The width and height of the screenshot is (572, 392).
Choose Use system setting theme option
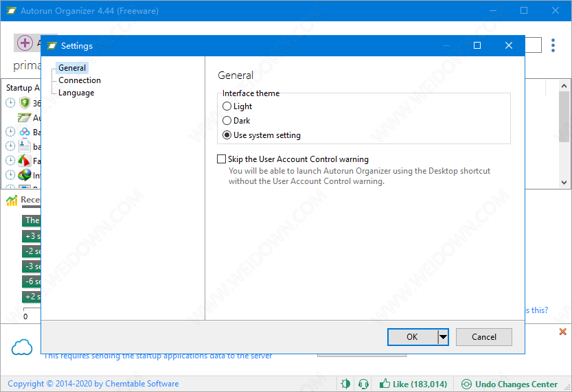[261, 135]
